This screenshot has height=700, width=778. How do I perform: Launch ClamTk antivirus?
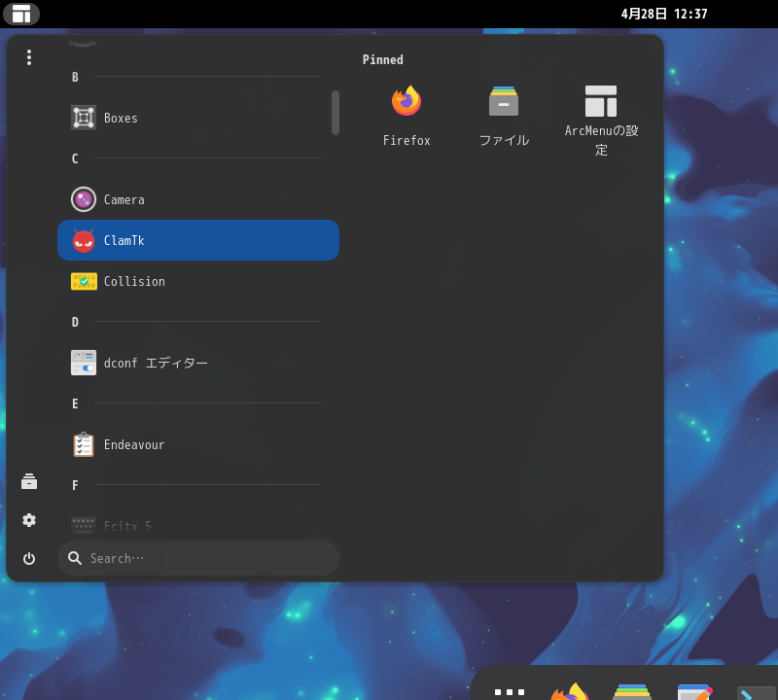click(198, 240)
